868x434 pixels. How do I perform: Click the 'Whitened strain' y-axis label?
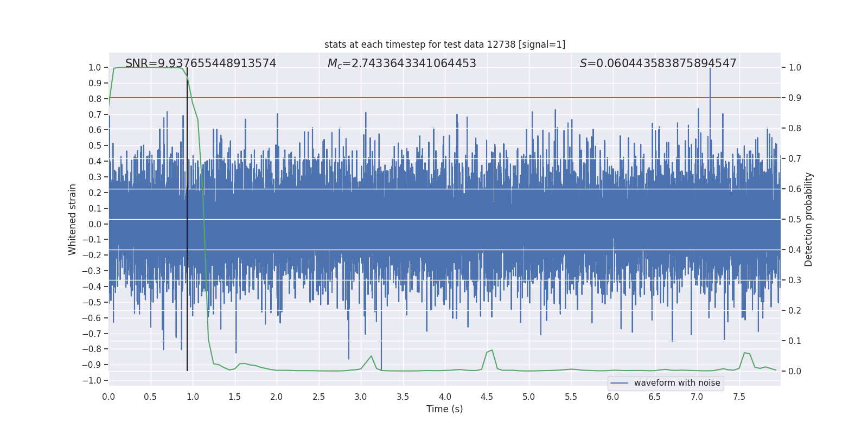click(x=73, y=219)
